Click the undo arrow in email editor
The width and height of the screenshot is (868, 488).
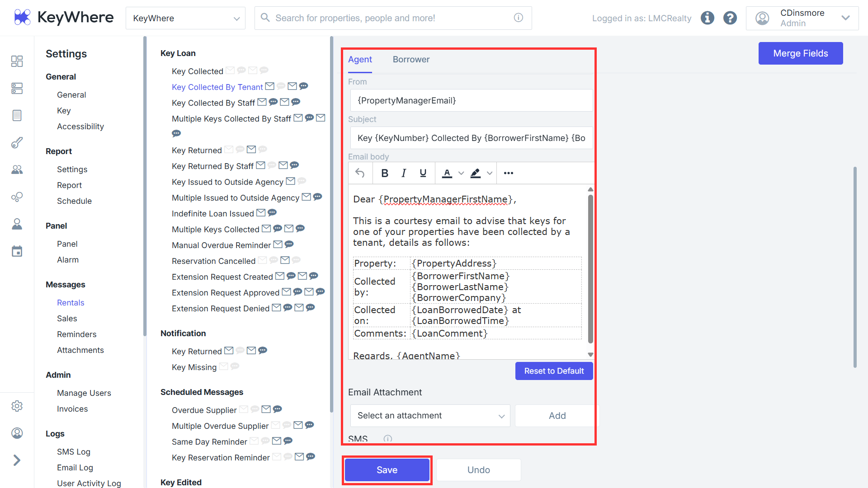tap(360, 173)
